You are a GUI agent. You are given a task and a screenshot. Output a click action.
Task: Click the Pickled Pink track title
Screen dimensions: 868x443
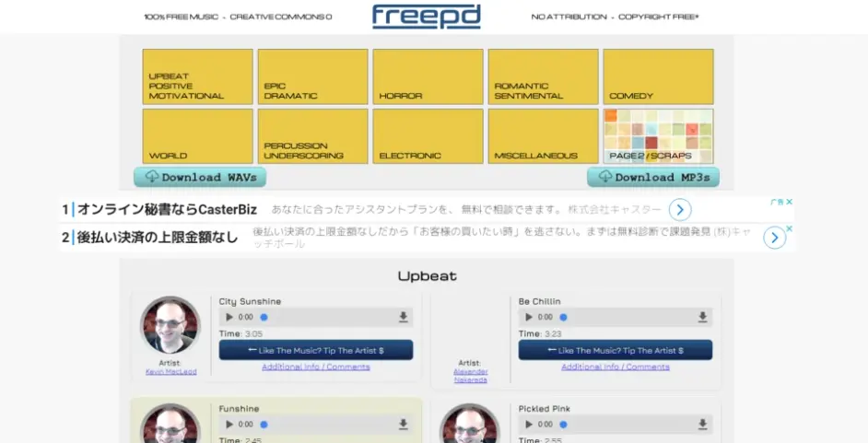(x=545, y=409)
